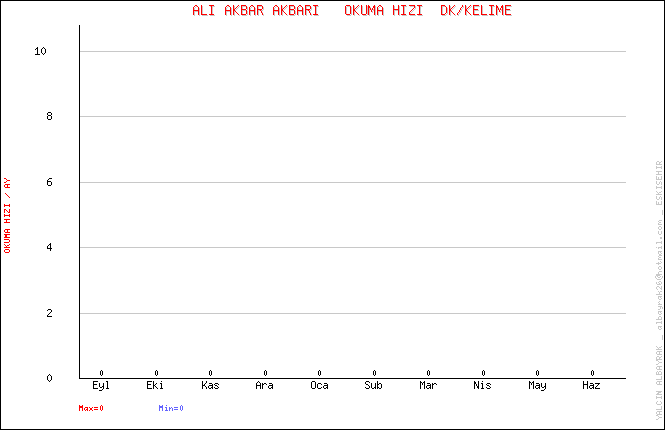Viewport: 665px width, 430px height.
Task: Click the Kas month label
Action: pos(210,386)
